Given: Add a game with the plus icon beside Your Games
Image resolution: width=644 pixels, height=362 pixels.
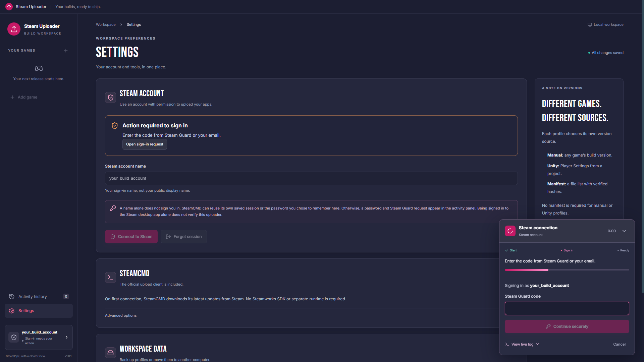Looking at the screenshot, I should click(66, 51).
